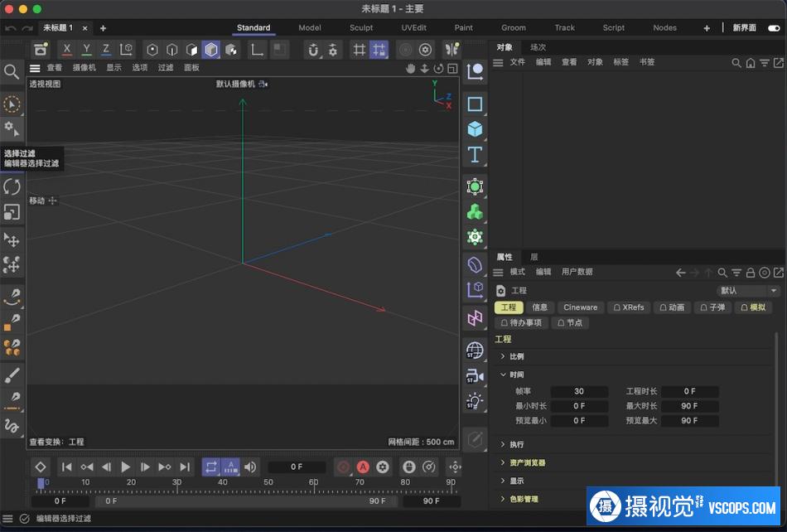Jump to end of timeline
787x532 pixels.
(x=185, y=467)
